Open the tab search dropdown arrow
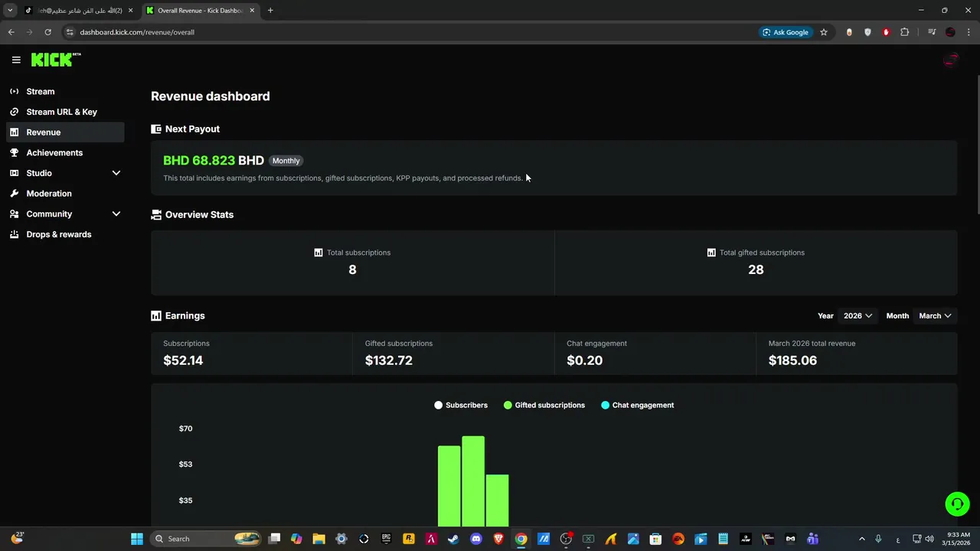 (10, 11)
